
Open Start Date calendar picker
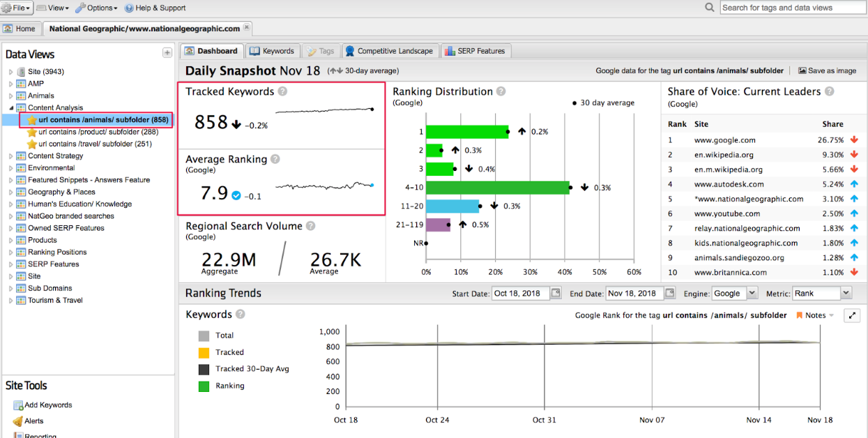coord(556,294)
